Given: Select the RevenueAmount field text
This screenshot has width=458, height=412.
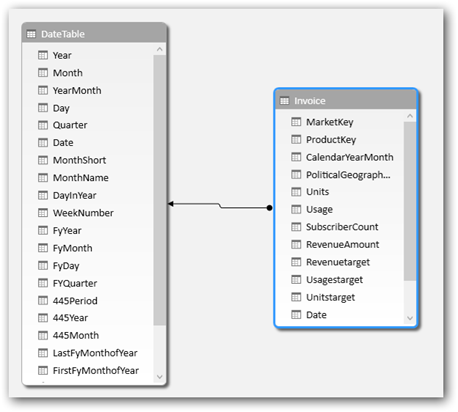Looking at the screenshot, I should pos(343,244).
